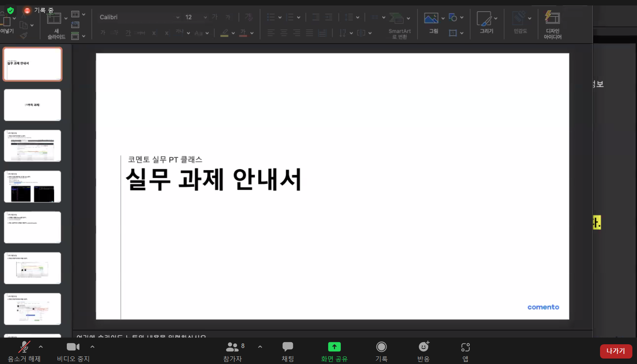The image size is (637, 364).
Task: Click the Reset slide icon
Action: coord(75,25)
